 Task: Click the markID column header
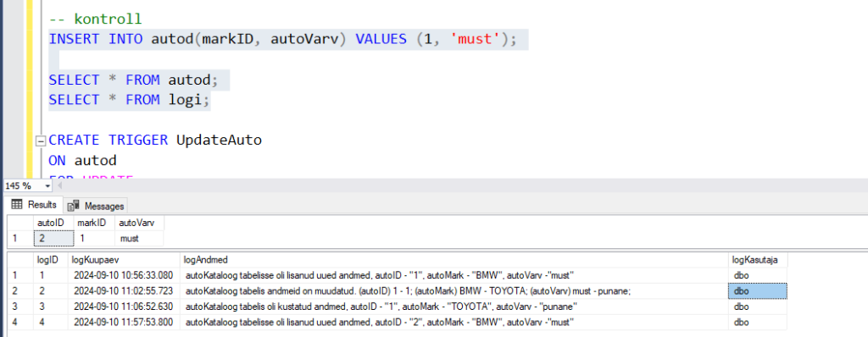94,223
